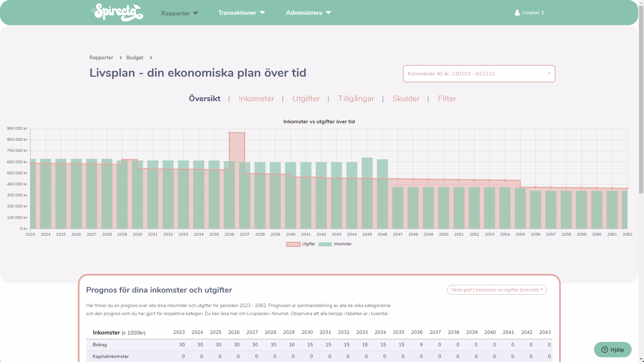Open the Kommande 40 år period selector

(479, 74)
